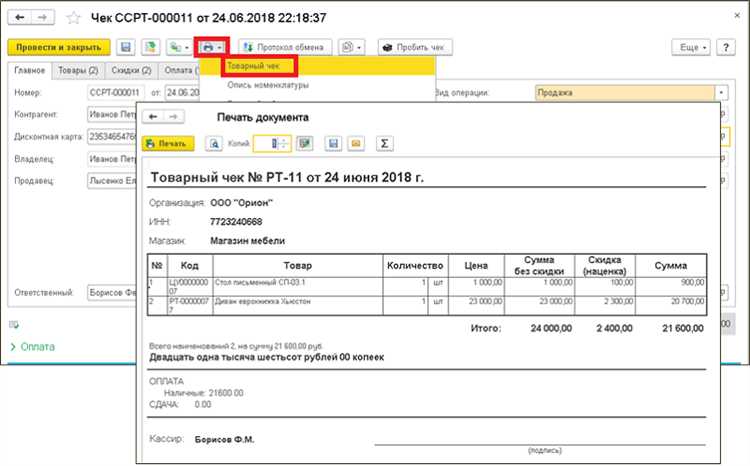Switch to the 'Оплата' tab
The image size is (750, 466).
(x=179, y=70)
